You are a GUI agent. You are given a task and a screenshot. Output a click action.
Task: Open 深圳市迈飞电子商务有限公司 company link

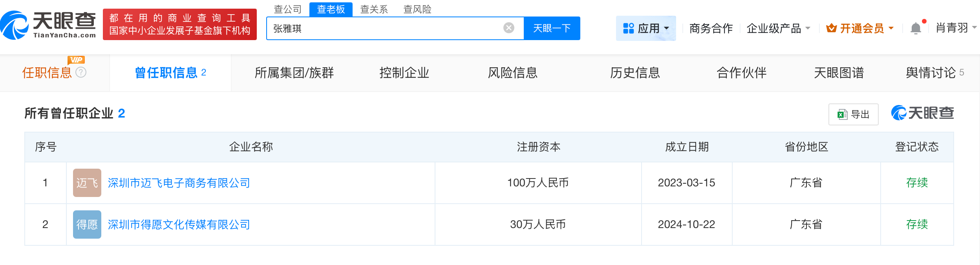point(179,183)
